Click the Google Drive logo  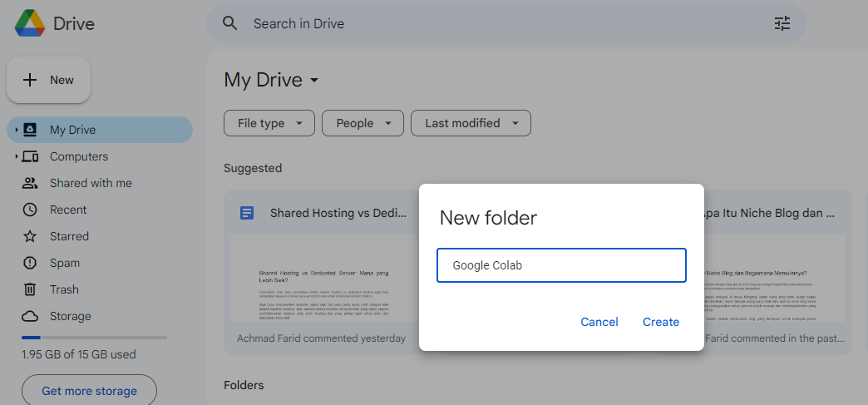(x=30, y=24)
